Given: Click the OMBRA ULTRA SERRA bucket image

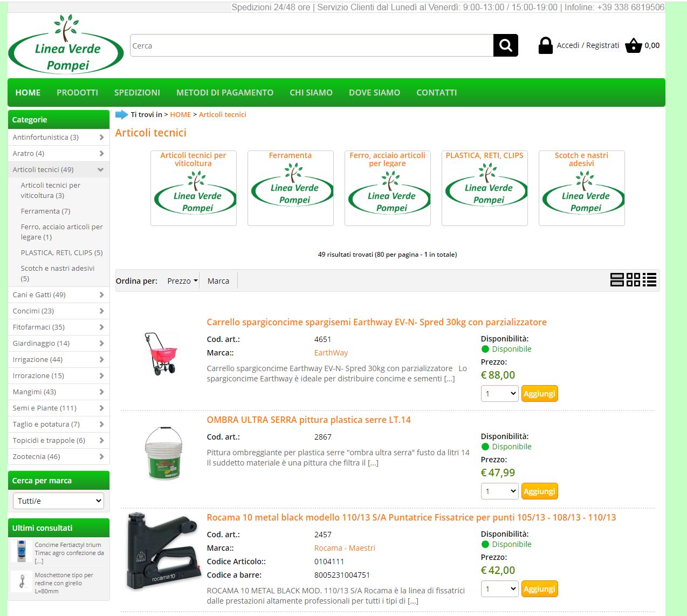Looking at the screenshot, I should pos(163,453).
